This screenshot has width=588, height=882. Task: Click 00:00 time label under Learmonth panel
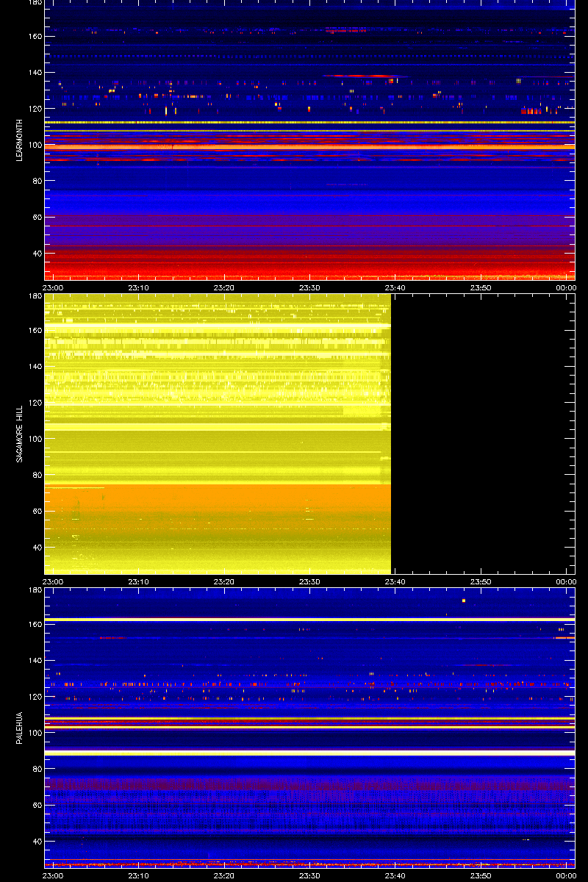[566, 288]
